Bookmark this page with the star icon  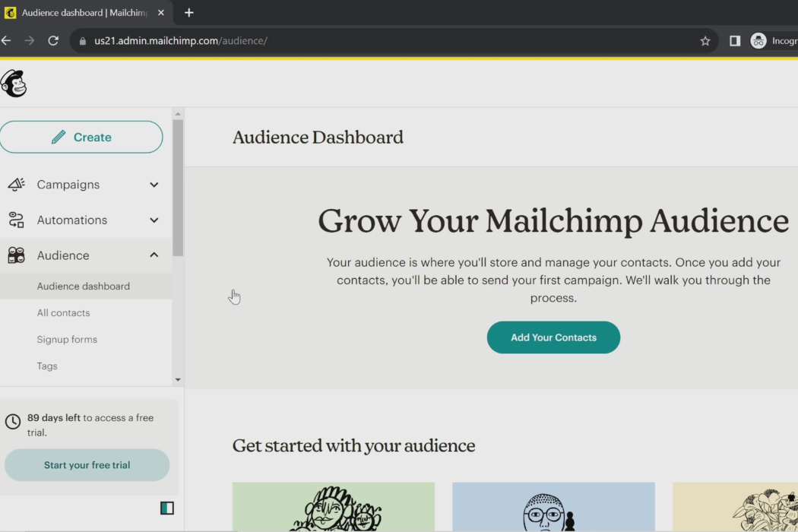click(705, 41)
